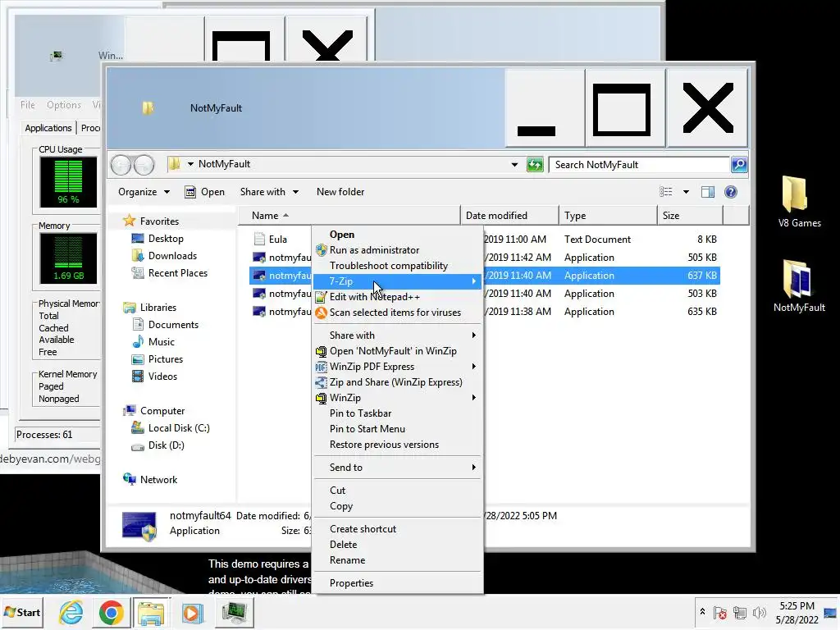The image size is (840, 630).
Task: Open the blue Help question mark icon
Action: pos(731,192)
